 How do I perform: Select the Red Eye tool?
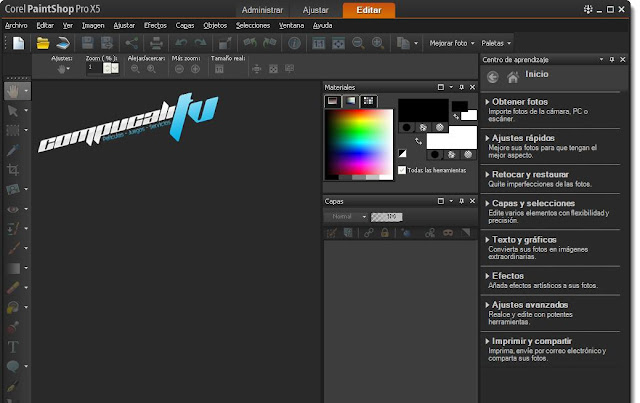coord(13,209)
